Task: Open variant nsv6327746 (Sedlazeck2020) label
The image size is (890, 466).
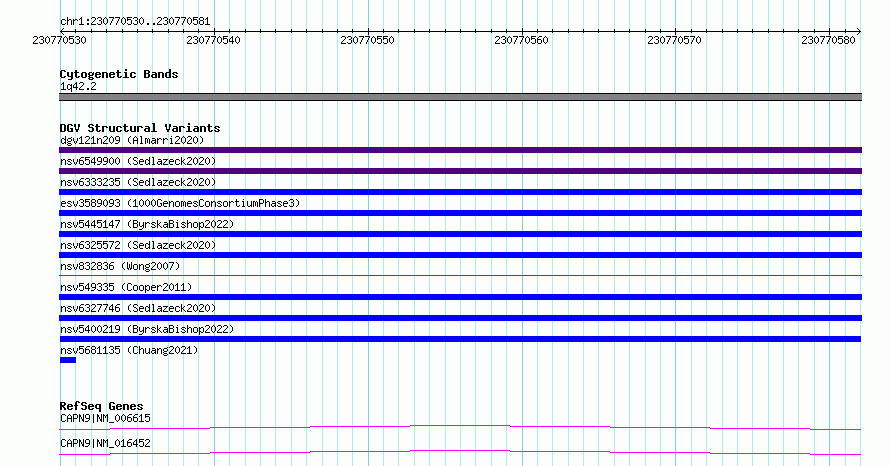Action: click(138, 308)
